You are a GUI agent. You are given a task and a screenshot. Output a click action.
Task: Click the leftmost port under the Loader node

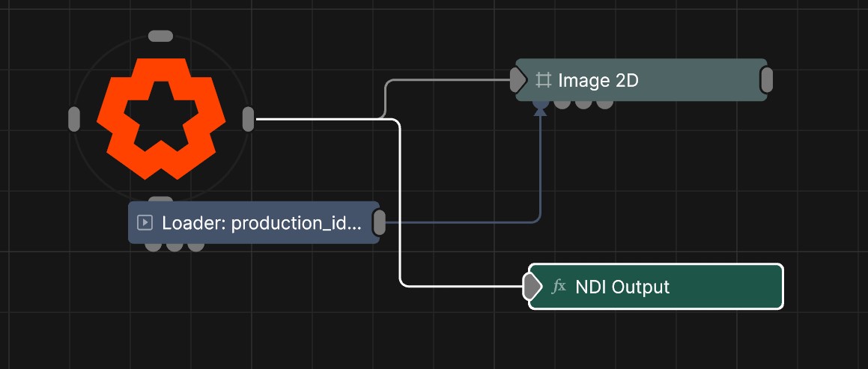[153, 246]
